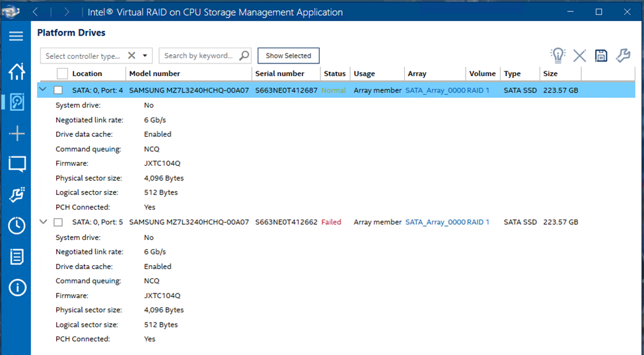Screen dimensions: 644x355
Task: Check the box for SATA: 0, Port: 4
Action: tap(58, 90)
